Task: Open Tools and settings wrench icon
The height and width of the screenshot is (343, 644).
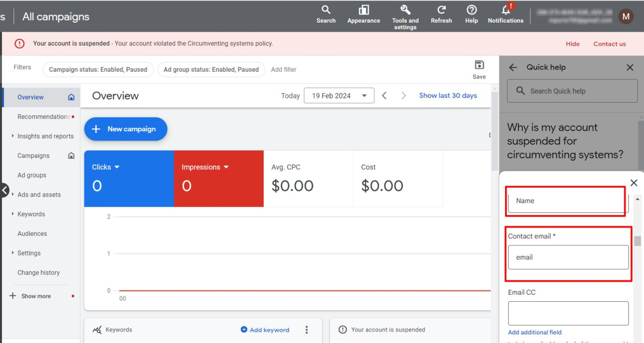Action: tap(405, 10)
